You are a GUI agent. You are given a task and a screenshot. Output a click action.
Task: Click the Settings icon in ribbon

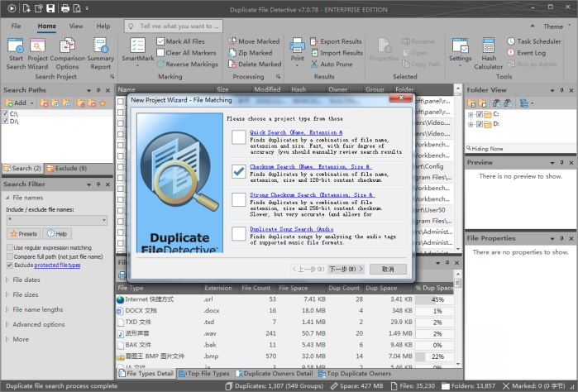coord(460,45)
